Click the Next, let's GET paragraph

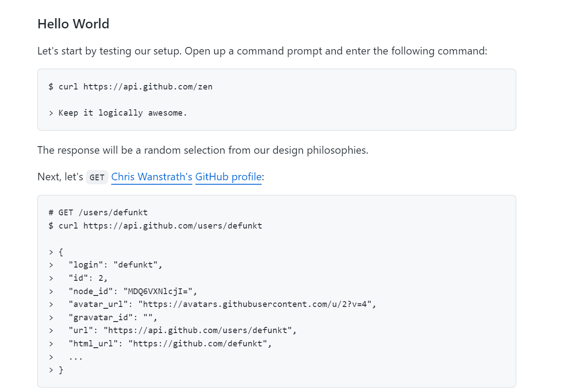[60, 176]
